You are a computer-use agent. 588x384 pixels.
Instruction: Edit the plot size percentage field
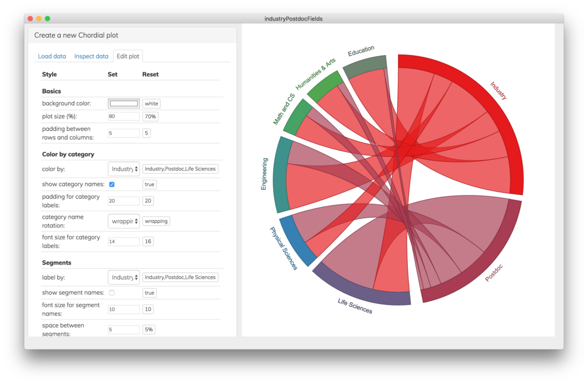pos(124,116)
